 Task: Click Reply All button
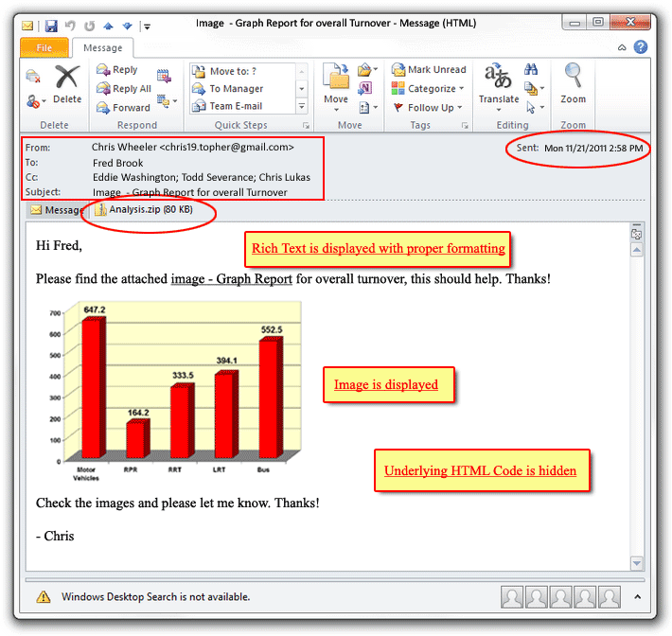click(124, 88)
